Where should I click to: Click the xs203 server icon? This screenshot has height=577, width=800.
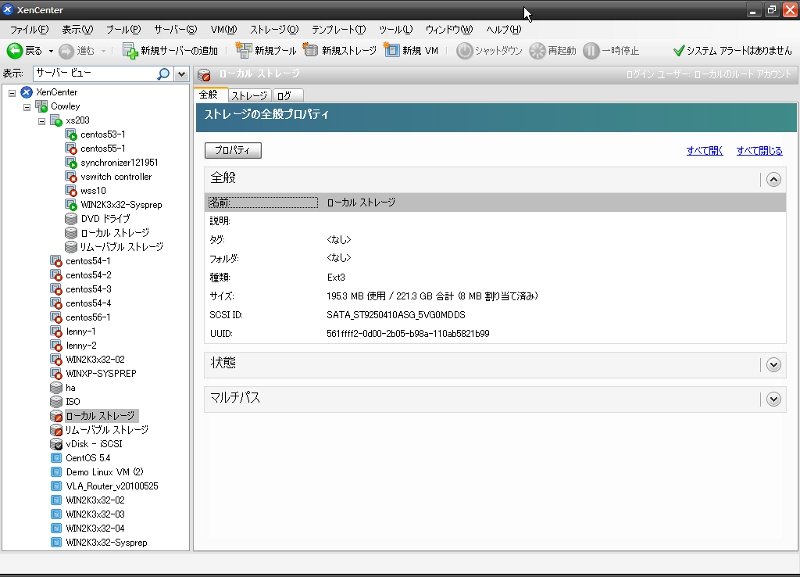(x=56, y=121)
